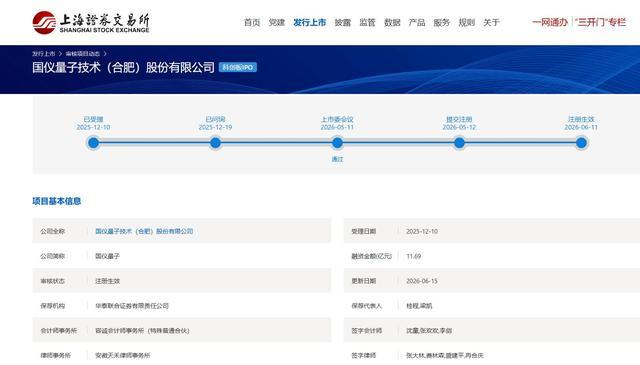
Task: Go to 发行上市 breadcrumb
Action: point(44,54)
